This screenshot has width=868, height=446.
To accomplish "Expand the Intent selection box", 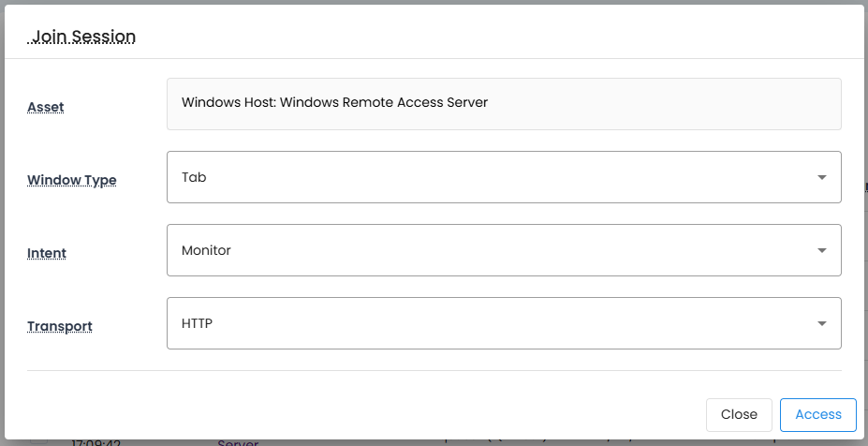I will point(504,250).
